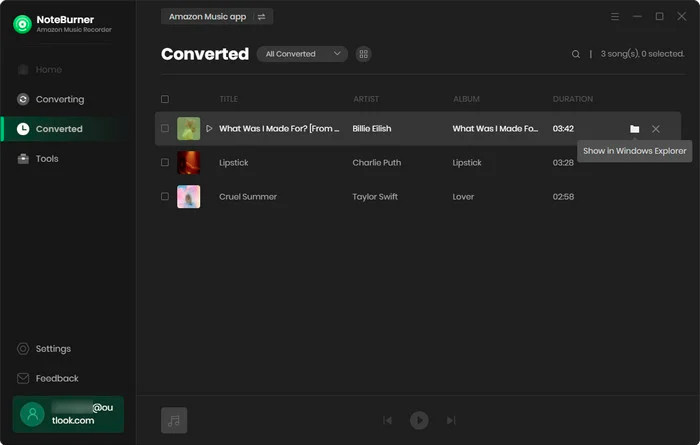700x445 pixels.
Task: Show What Was I Made For in folder
Action: (634, 129)
